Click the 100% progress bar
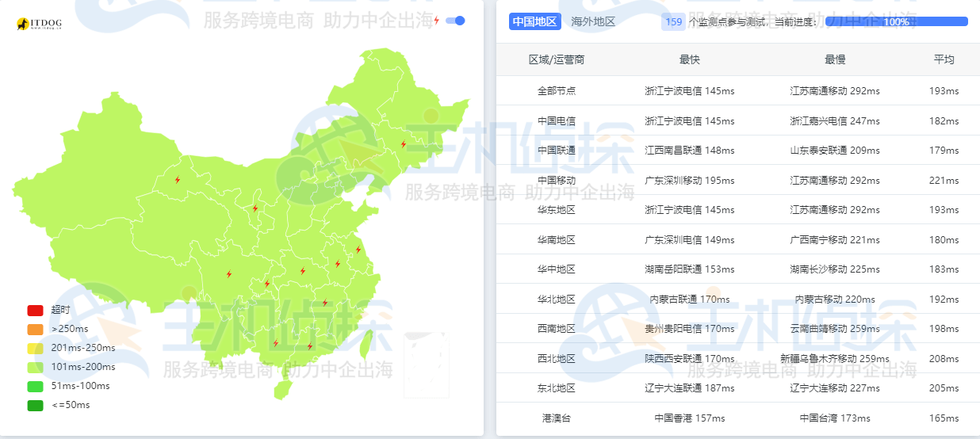This screenshot has height=439, width=980. tap(896, 22)
